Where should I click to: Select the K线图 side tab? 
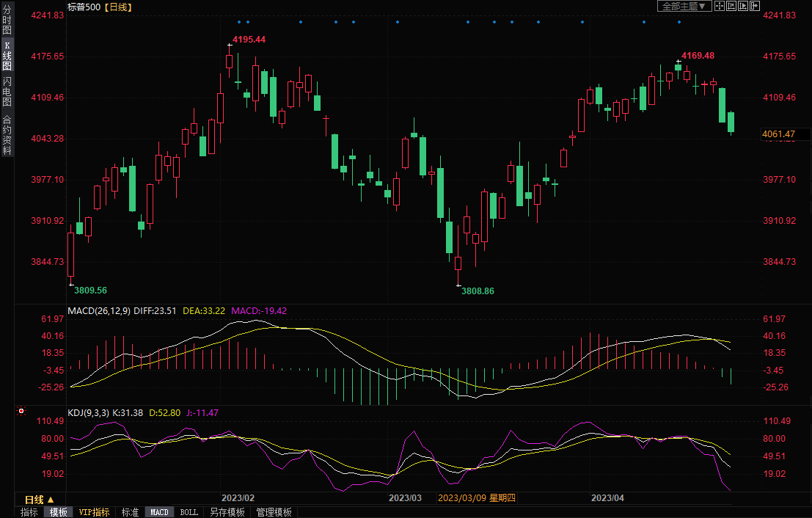tap(7, 56)
